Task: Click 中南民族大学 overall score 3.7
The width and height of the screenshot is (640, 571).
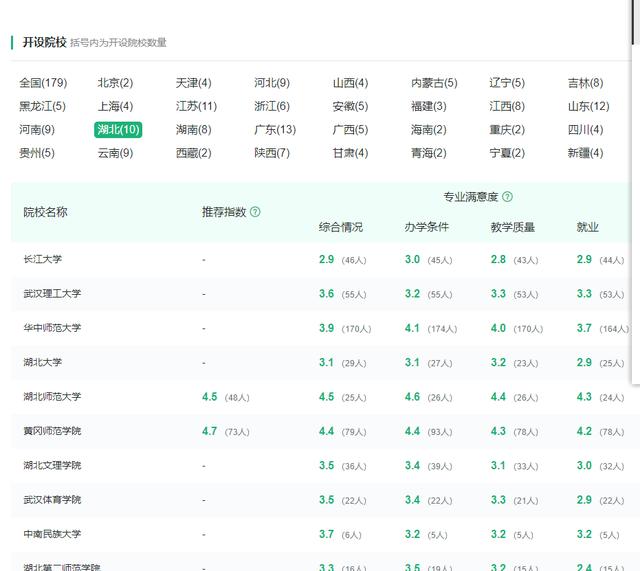Action: [x=327, y=534]
